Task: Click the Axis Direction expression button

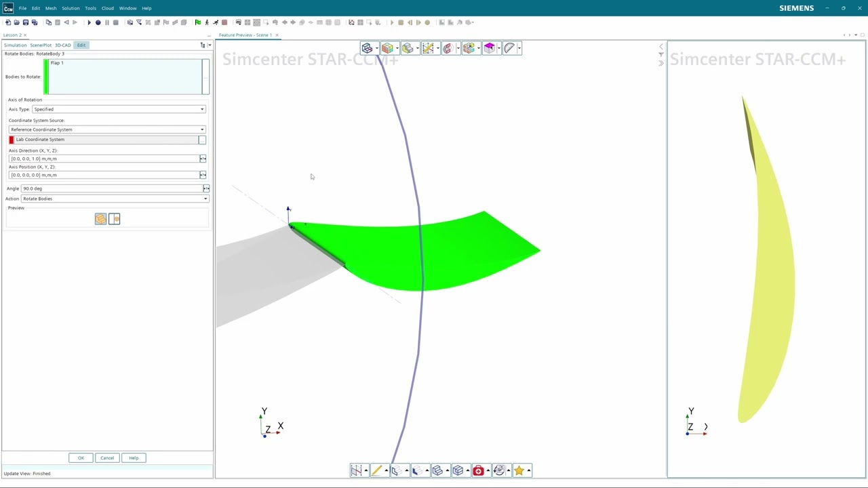Action: click(203, 159)
